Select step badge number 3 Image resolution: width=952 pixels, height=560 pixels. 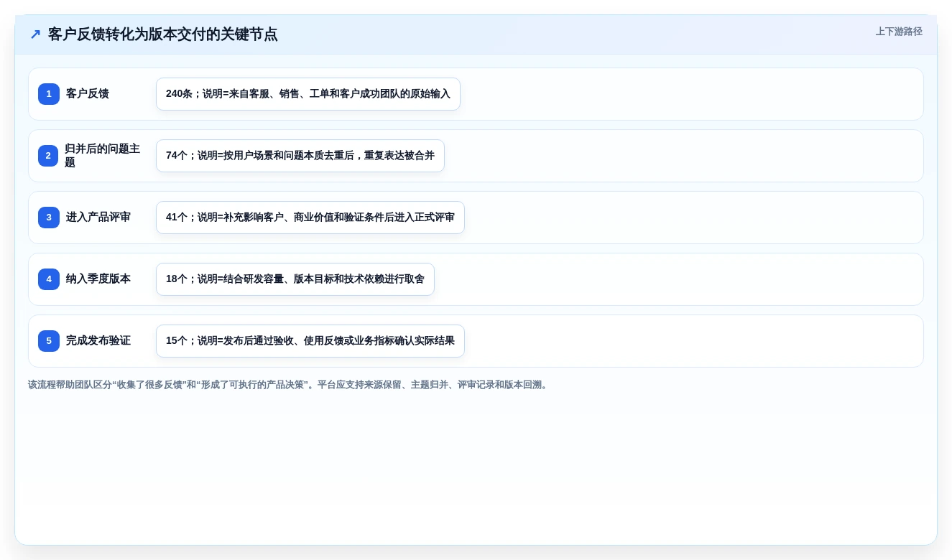tap(49, 218)
